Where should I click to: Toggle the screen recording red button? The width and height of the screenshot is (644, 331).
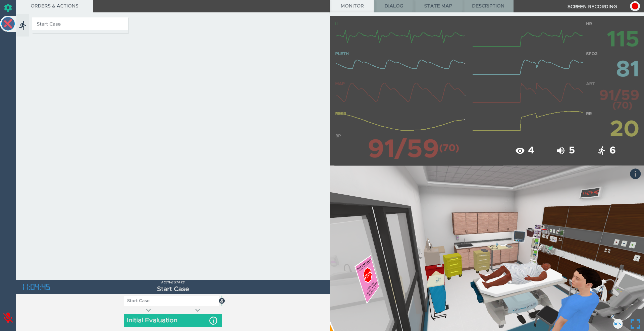click(635, 6)
